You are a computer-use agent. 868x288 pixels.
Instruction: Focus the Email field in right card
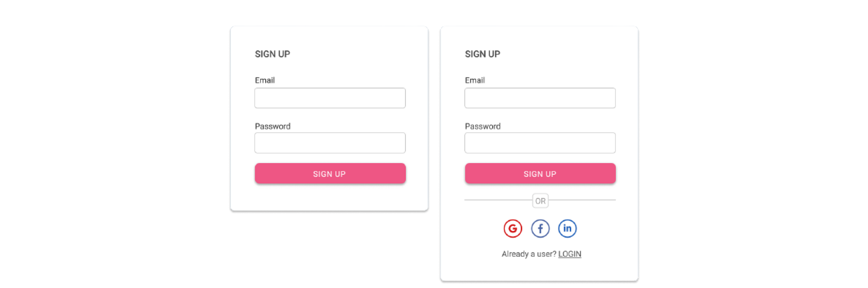point(540,98)
